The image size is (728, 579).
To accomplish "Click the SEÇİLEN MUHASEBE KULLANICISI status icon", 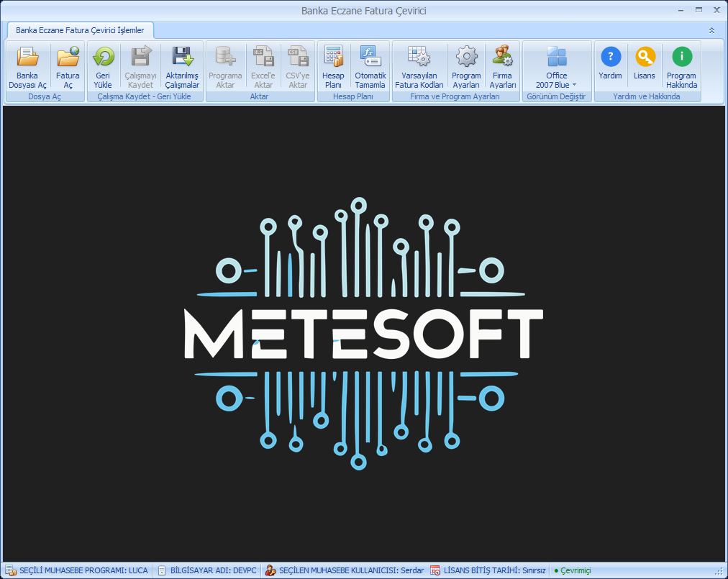I will click(270, 570).
